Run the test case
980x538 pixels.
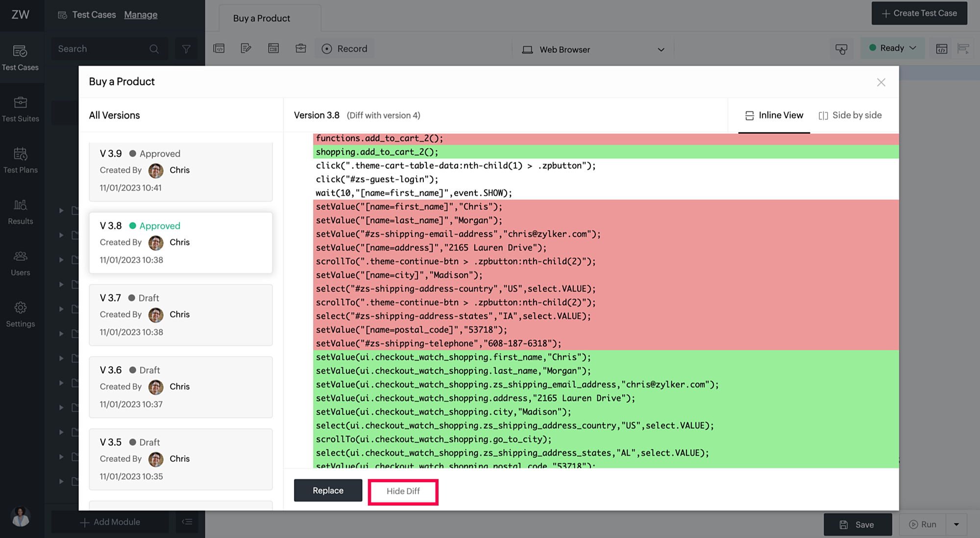(923, 524)
